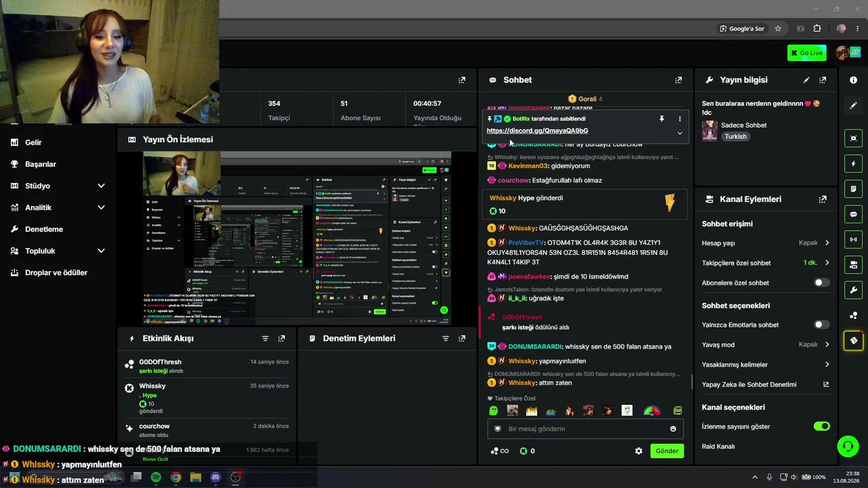Pop out the Yayın bilgisi panel
Screen dimensions: 868x488
pos(823,80)
